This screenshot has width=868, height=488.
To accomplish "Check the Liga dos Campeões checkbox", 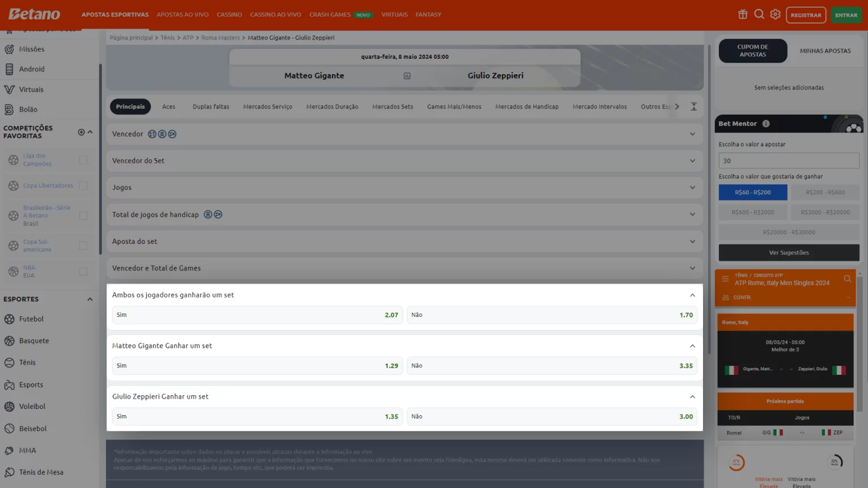I will point(84,160).
